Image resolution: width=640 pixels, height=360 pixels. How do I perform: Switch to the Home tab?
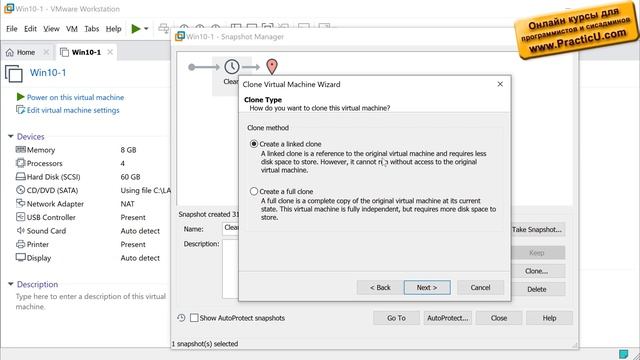pyautogui.click(x=26, y=52)
